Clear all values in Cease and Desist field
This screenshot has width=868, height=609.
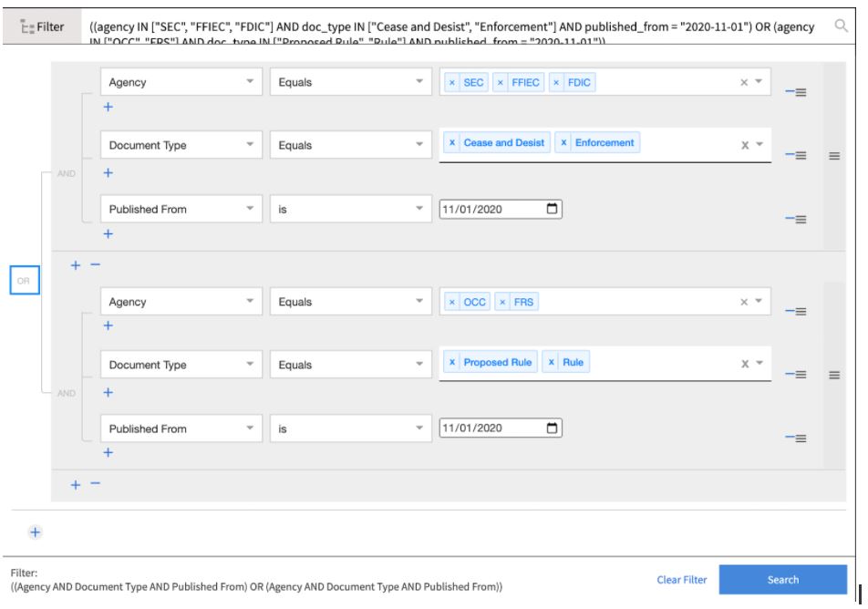coord(745,145)
